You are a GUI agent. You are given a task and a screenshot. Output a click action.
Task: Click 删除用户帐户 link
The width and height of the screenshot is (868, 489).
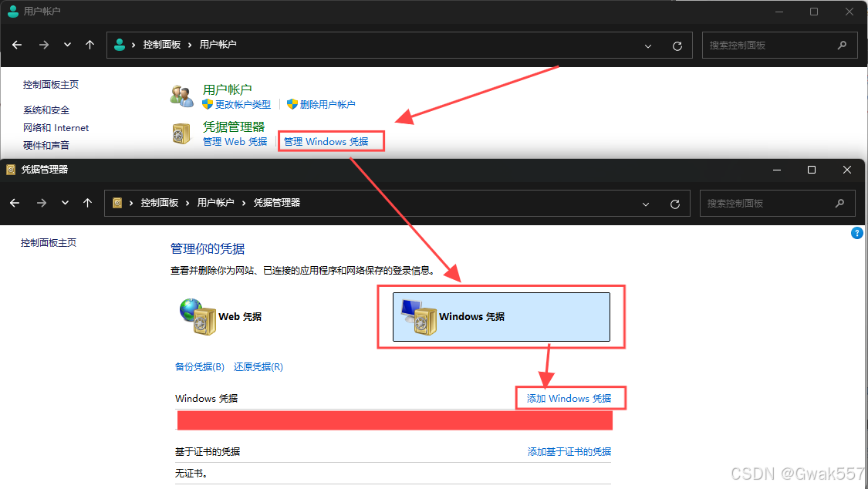click(328, 105)
